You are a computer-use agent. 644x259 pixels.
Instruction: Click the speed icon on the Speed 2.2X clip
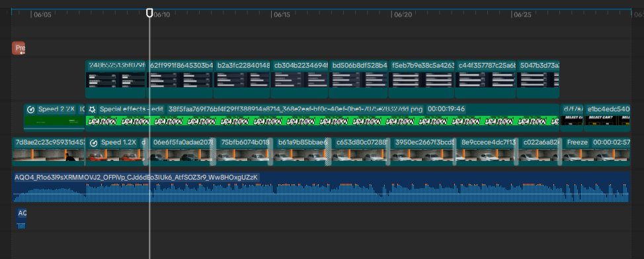(30, 109)
